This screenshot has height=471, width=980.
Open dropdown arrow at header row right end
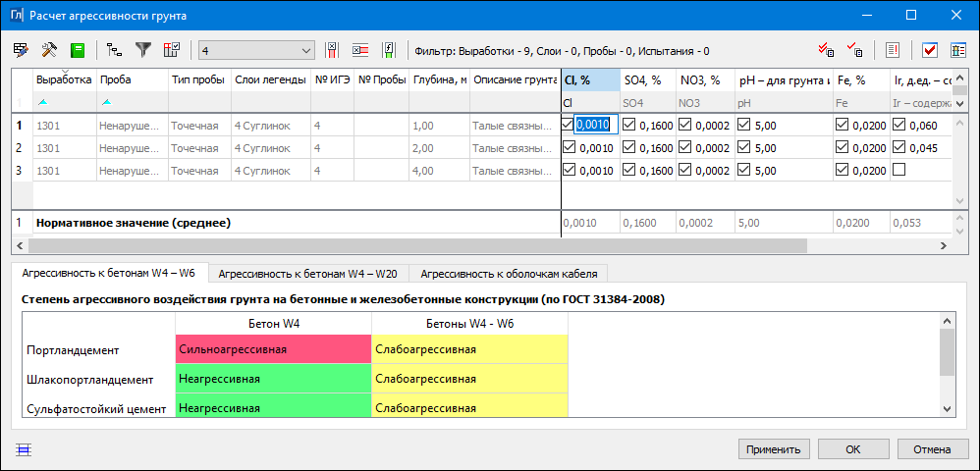pos(959,103)
